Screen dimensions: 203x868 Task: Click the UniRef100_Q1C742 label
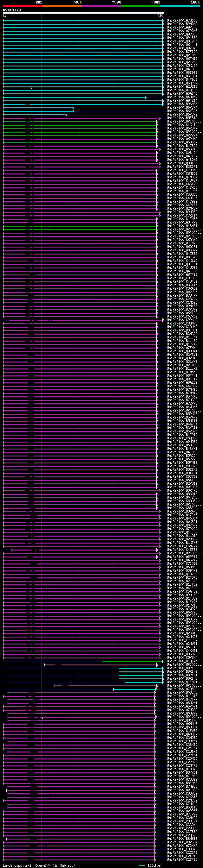pos(182,344)
